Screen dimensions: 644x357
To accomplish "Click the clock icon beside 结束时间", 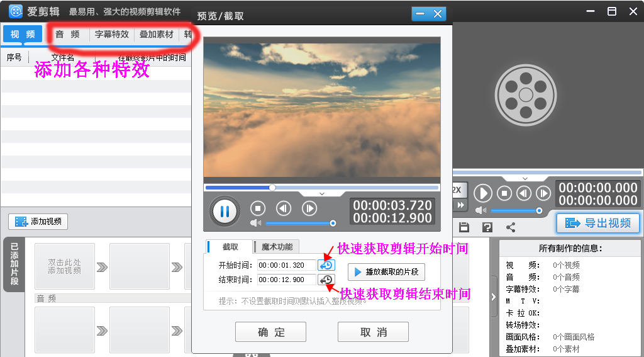I will click(x=326, y=280).
